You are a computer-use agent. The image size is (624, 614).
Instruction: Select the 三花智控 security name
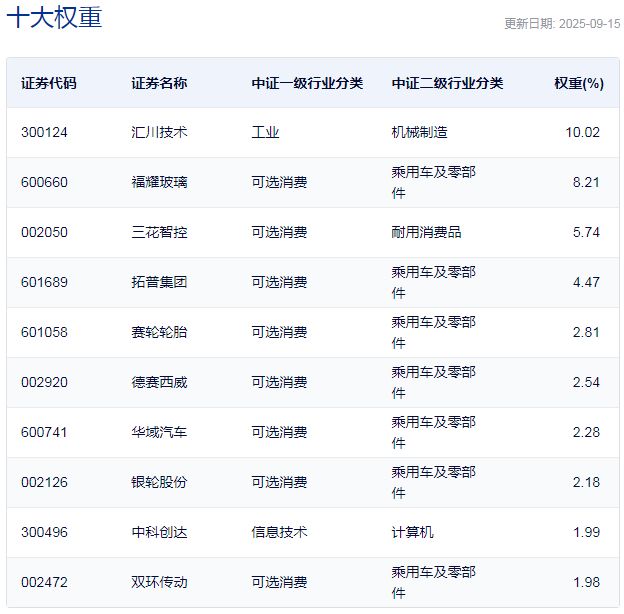pos(159,232)
